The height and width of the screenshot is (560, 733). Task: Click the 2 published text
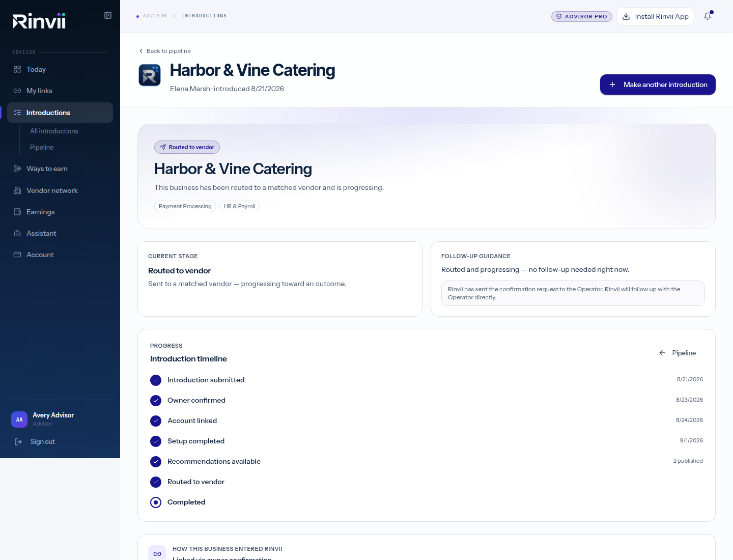[688, 461]
